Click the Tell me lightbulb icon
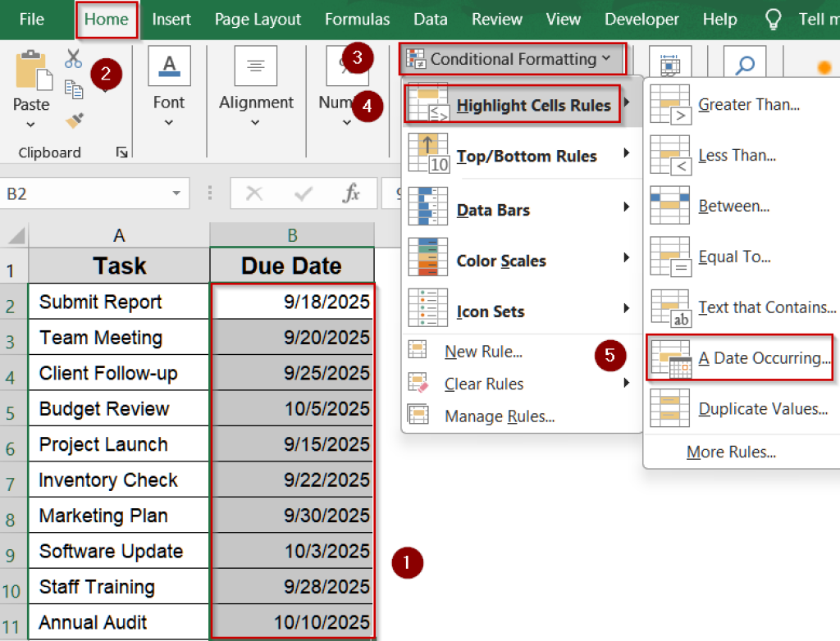The image size is (840, 641). (x=773, y=20)
